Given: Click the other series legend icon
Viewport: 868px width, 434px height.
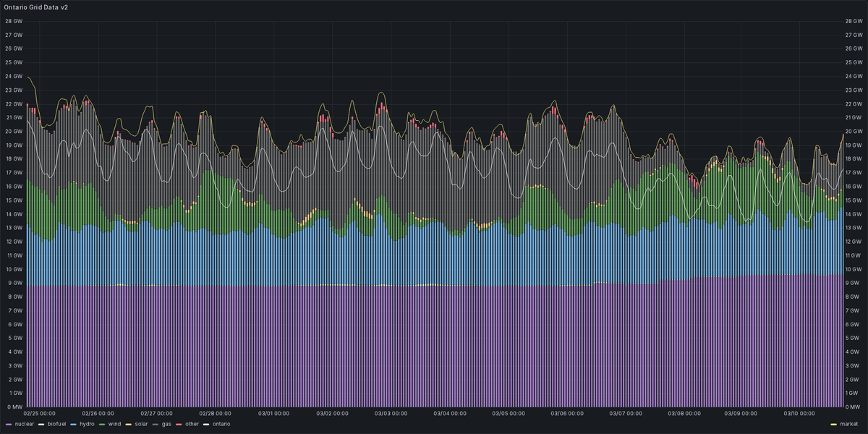Looking at the screenshot, I should (178, 425).
